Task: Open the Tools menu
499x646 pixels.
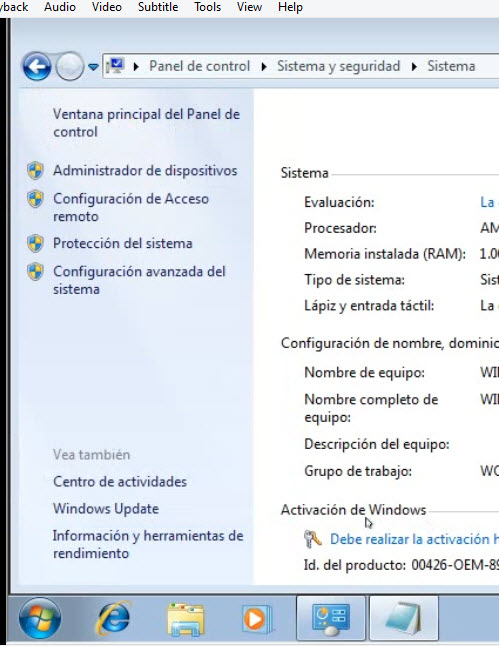Action: click(x=208, y=7)
